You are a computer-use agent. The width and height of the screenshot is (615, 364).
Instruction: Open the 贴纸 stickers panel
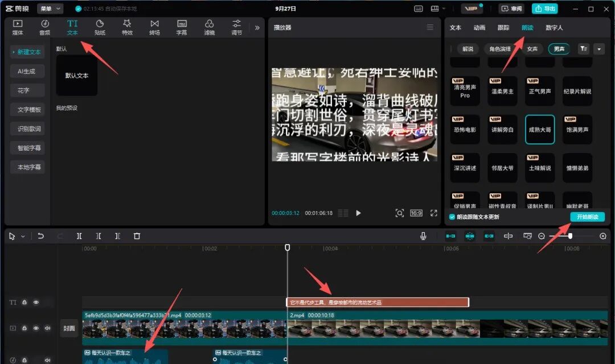(x=100, y=27)
